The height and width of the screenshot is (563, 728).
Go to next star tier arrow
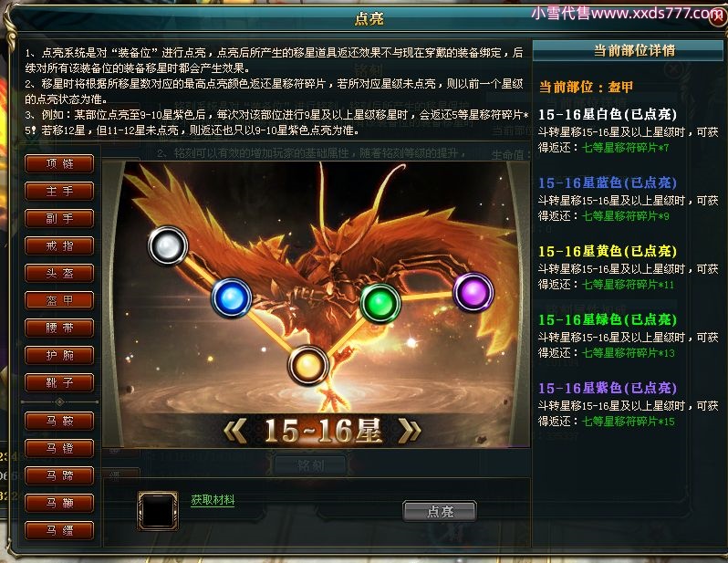point(410,430)
